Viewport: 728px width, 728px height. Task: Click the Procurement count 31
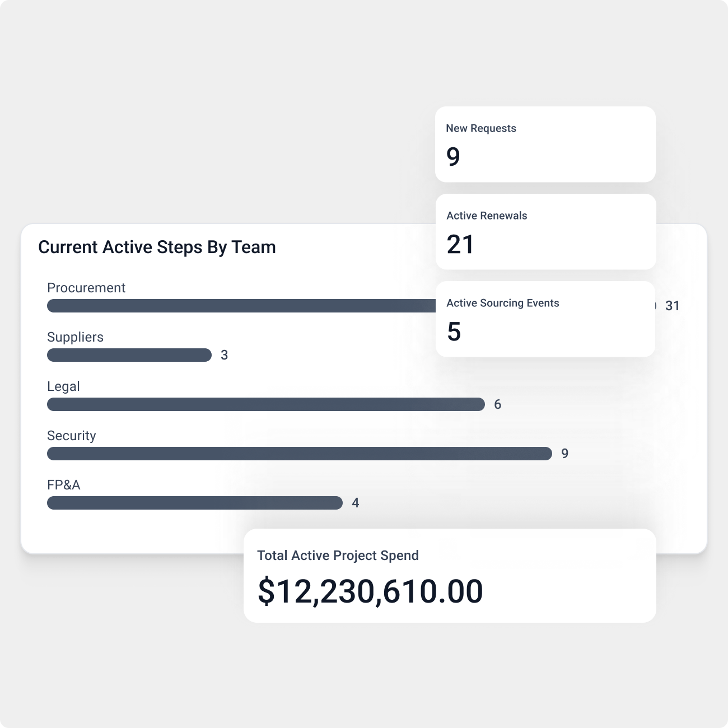(672, 306)
